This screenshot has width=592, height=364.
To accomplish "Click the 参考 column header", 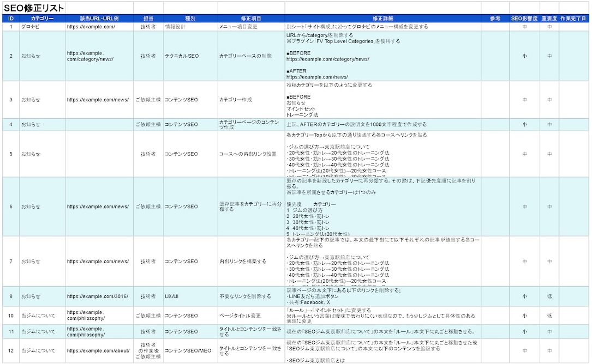I will click(x=495, y=19).
